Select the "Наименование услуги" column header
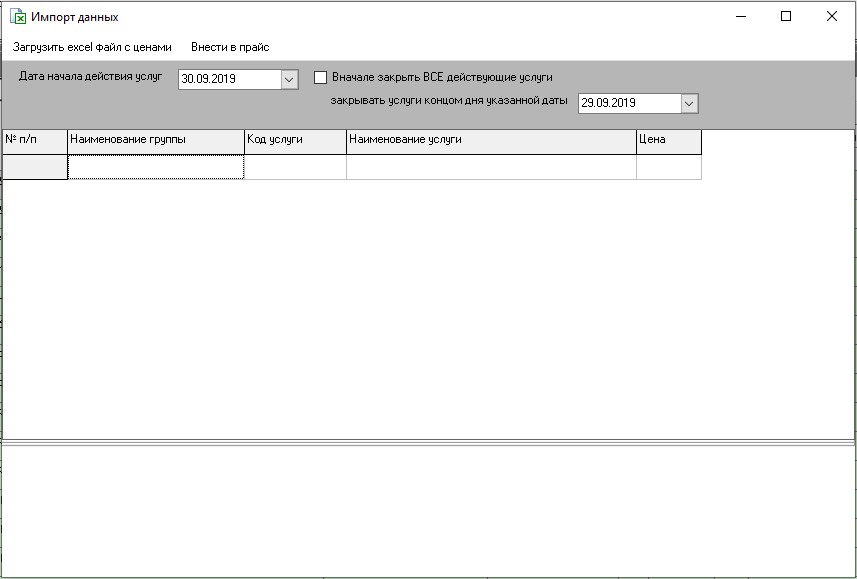This screenshot has height=579, width=857. point(489,142)
